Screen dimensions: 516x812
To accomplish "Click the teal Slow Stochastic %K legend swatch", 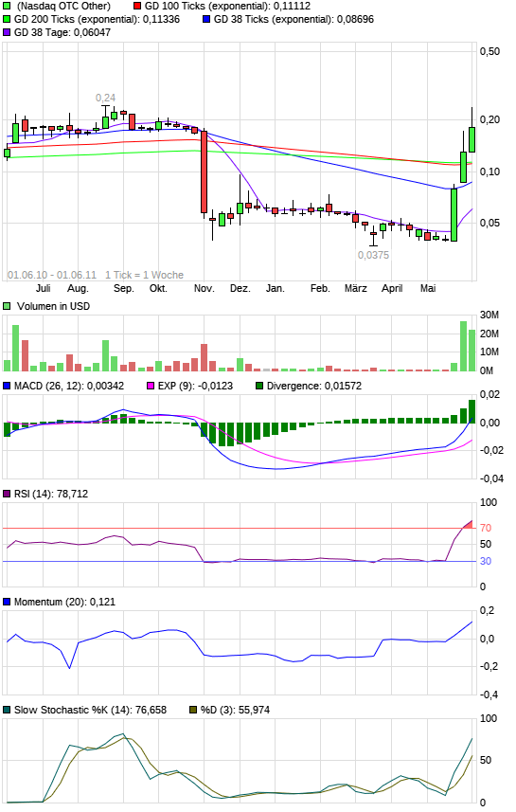I will [7, 710].
